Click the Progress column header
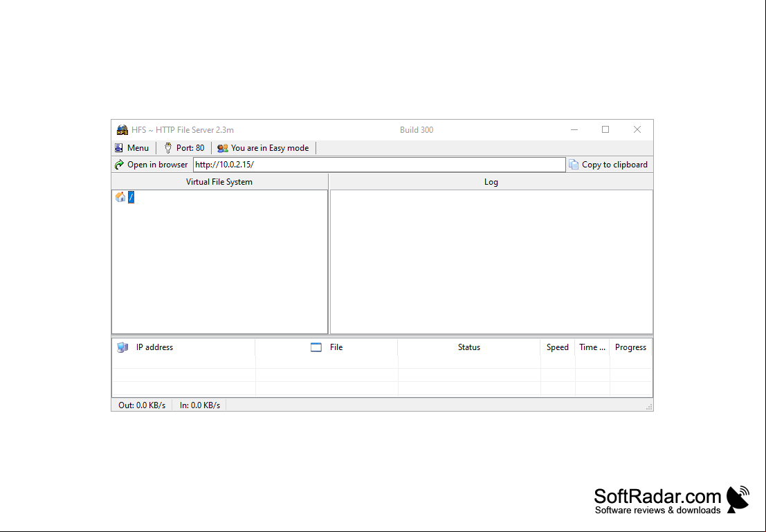 630,347
